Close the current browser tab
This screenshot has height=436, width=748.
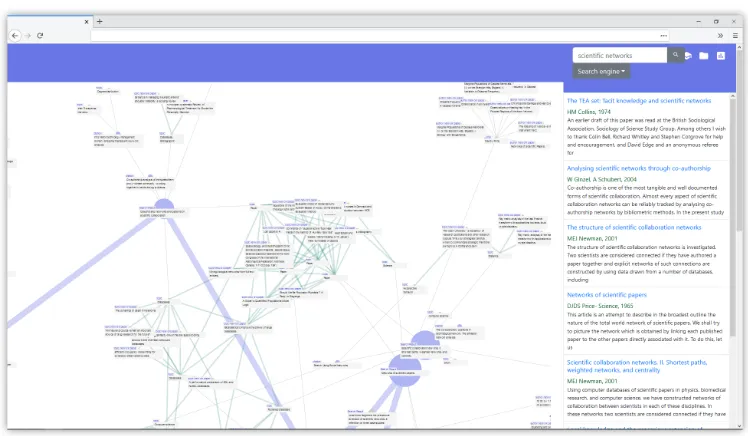(x=86, y=21)
